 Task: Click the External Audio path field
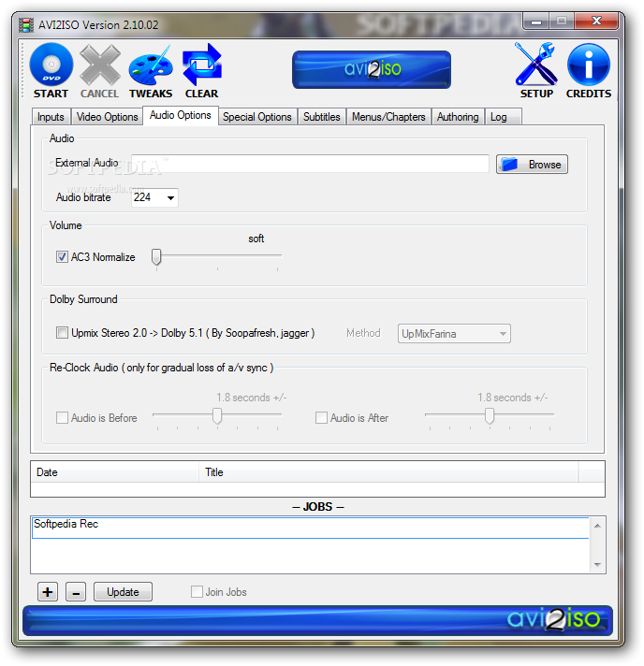point(311,164)
